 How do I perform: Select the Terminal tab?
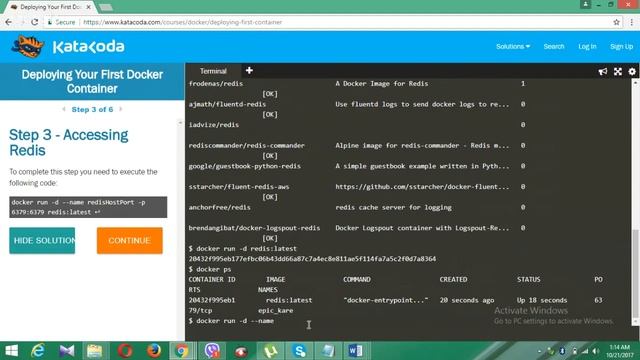[213, 71]
